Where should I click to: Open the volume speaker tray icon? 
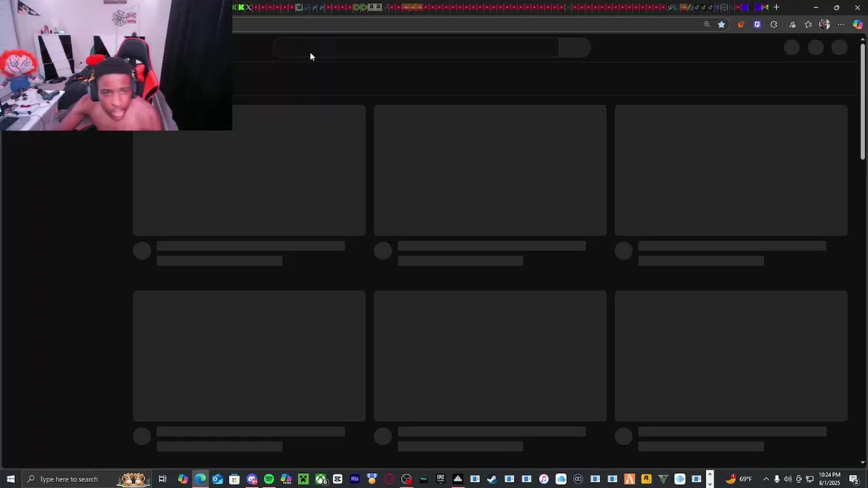click(788, 479)
